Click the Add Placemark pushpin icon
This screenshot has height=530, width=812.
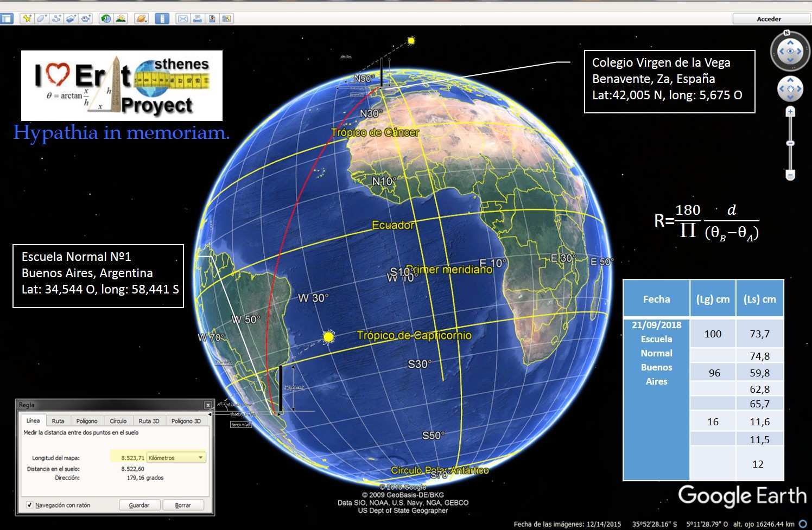(x=26, y=19)
